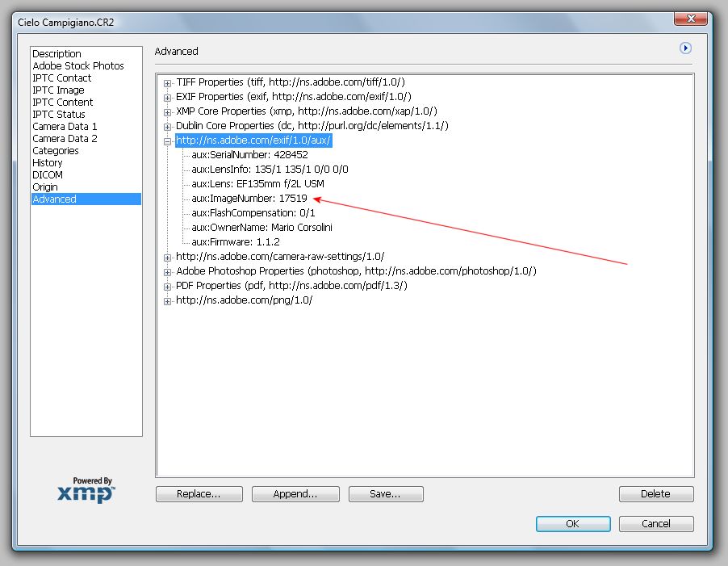Click the Powered By XMP logo

(x=86, y=490)
